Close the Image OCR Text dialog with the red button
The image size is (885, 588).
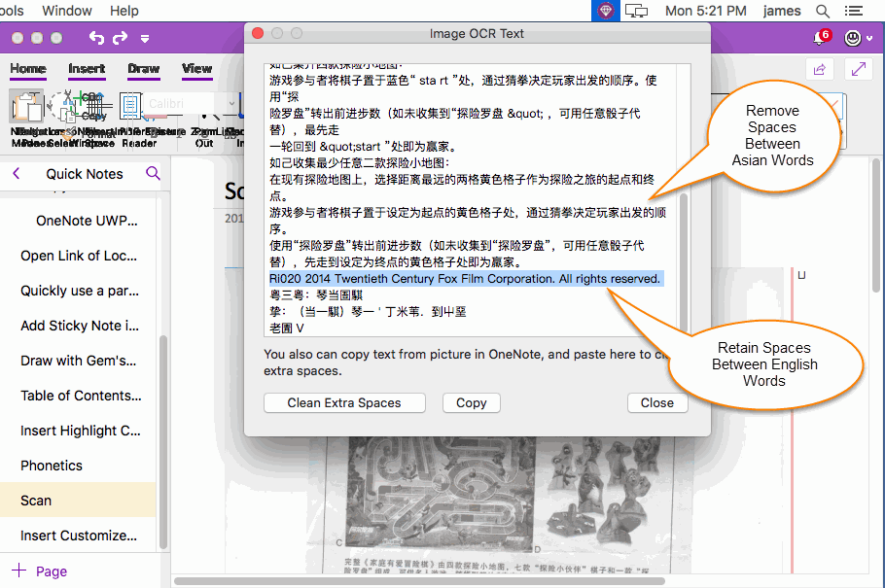click(258, 33)
